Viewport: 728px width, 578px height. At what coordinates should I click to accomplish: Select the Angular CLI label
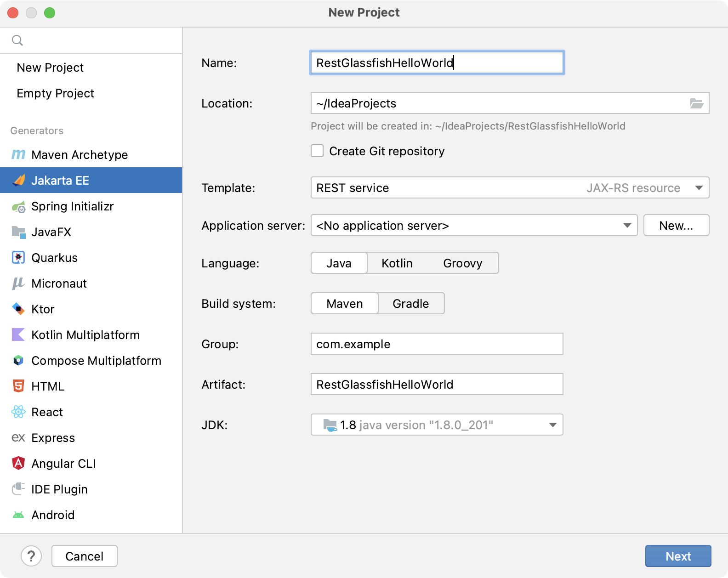(x=64, y=464)
